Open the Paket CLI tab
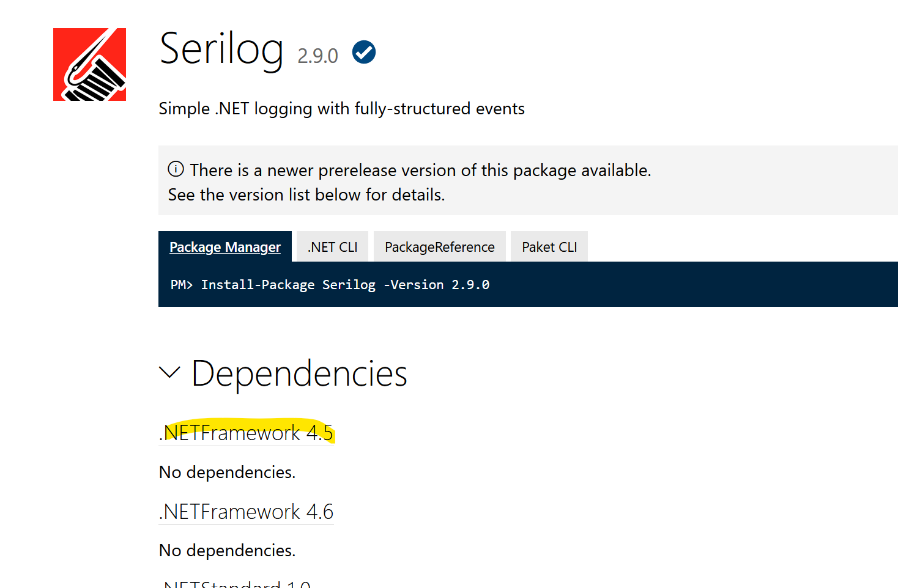 click(x=549, y=246)
